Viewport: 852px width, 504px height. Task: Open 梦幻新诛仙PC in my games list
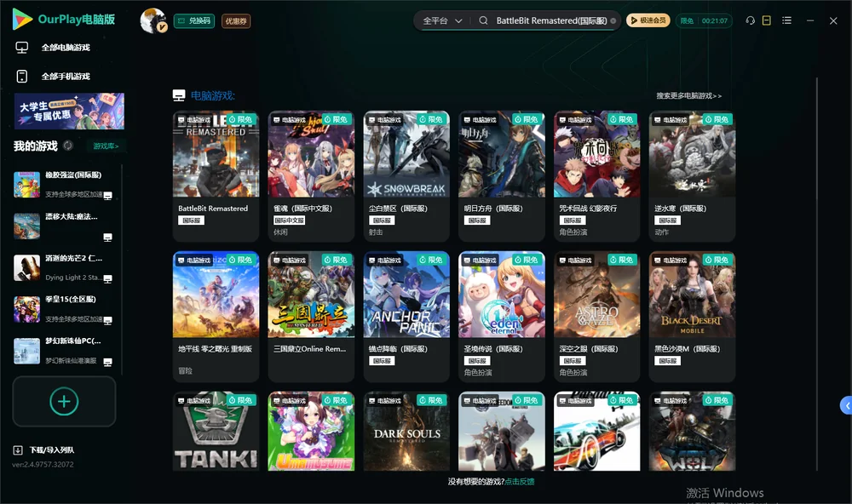[x=63, y=351]
